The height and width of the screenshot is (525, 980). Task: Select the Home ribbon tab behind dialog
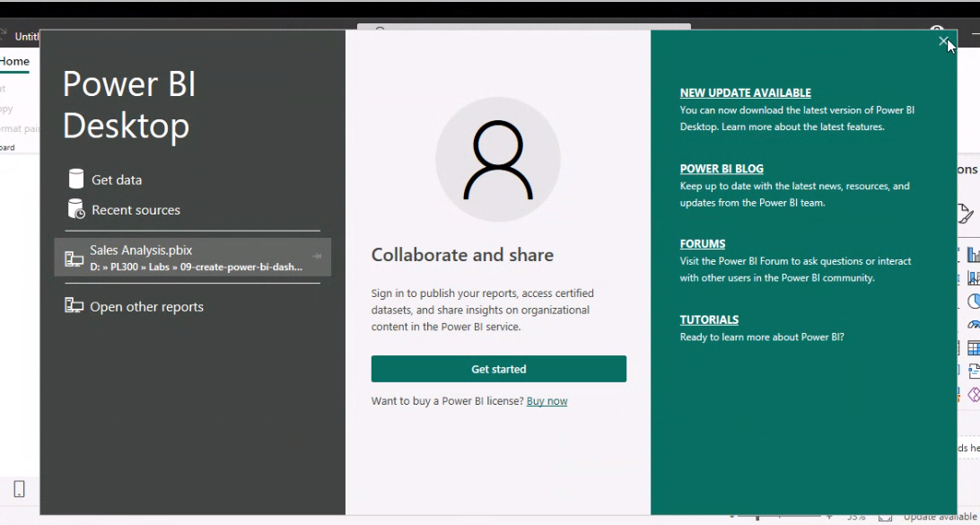[x=14, y=61]
